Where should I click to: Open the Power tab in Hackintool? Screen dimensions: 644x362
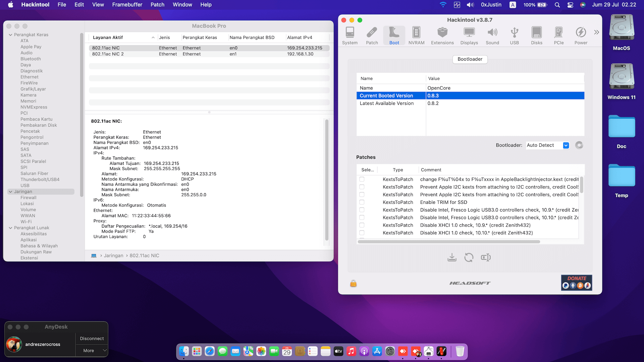(x=581, y=36)
